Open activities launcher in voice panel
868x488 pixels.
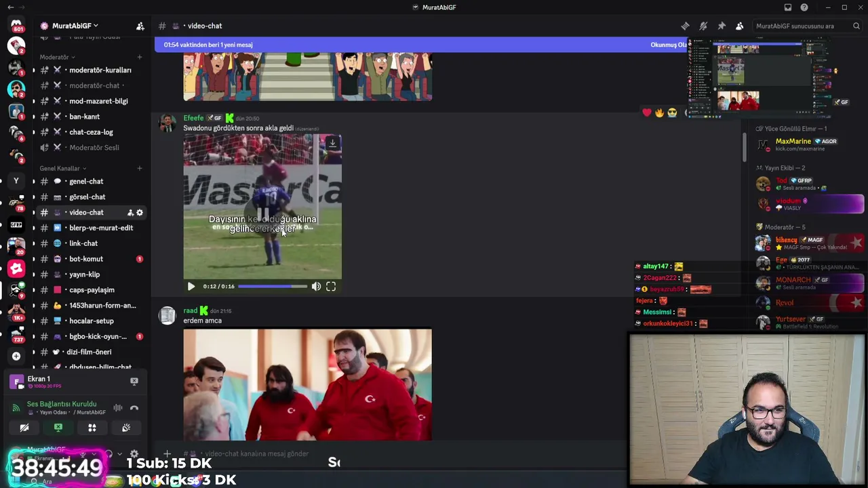[92, 428]
